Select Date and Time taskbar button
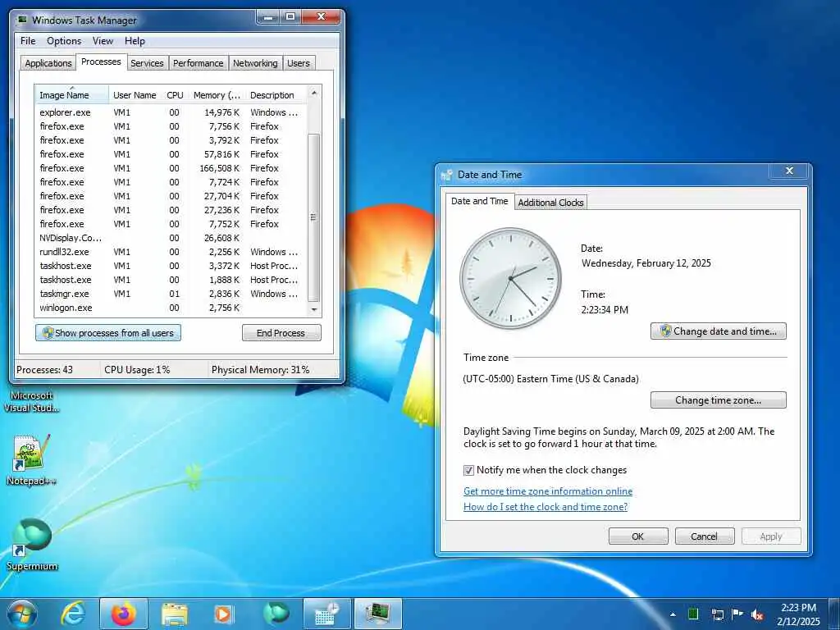840x630 pixels. tap(326, 614)
